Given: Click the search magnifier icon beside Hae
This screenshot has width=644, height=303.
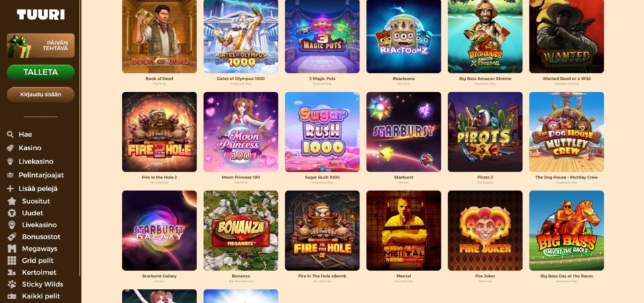Looking at the screenshot, I should (x=10, y=134).
